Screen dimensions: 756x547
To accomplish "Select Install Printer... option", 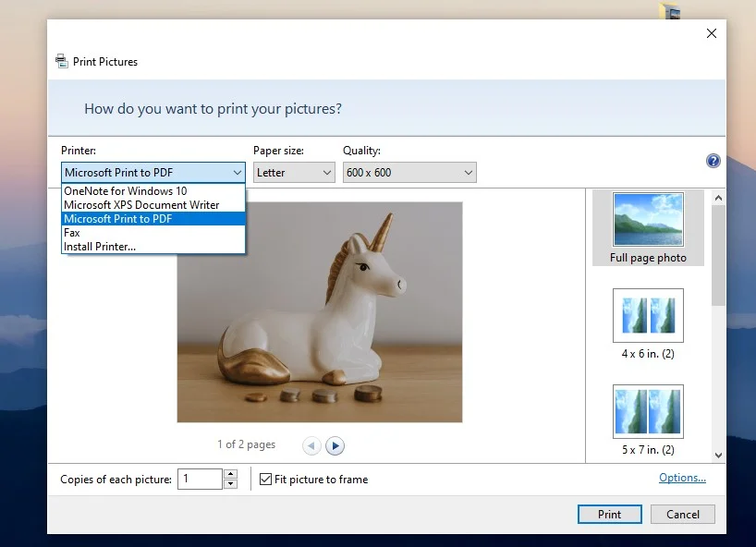I will (152, 247).
